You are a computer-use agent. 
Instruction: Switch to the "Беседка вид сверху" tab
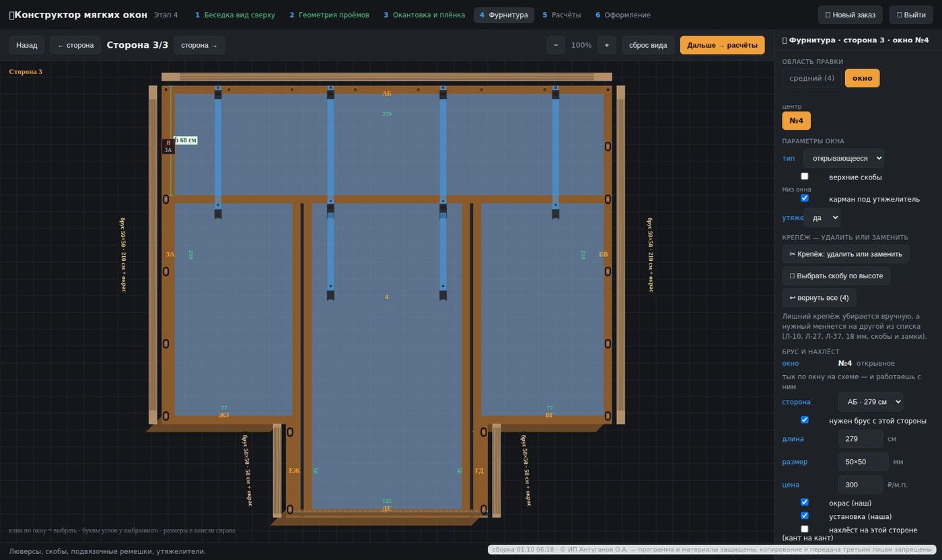click(x=235, y=15)
